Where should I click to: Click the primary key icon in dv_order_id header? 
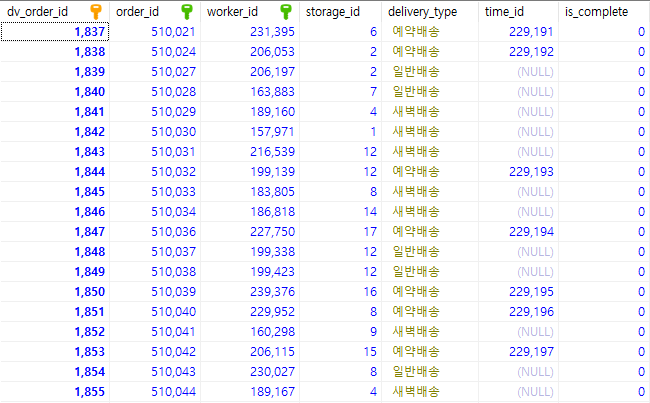pos(96,12)
